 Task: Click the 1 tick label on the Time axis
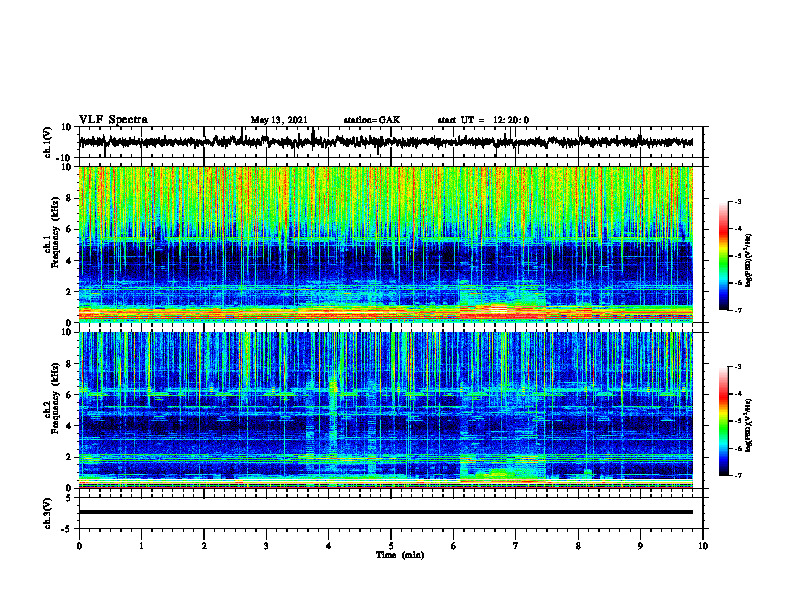[x=141, y=546]
